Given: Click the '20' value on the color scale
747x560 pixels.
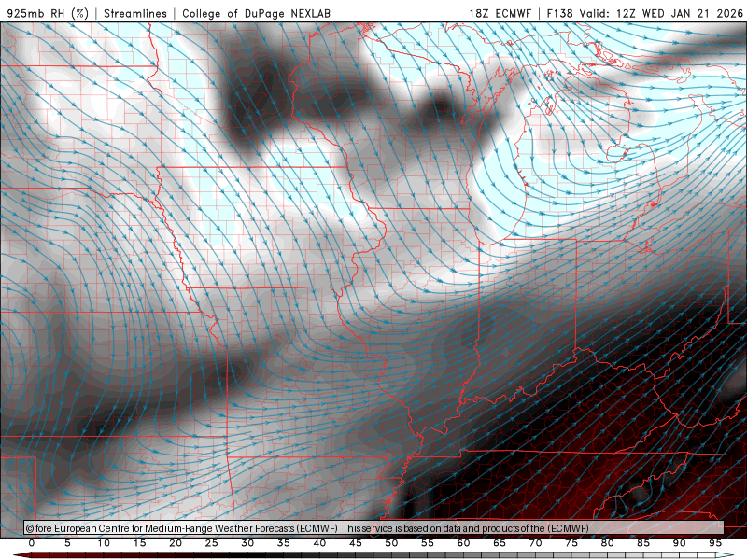Looking at the screenshot, I should (176, 543).
